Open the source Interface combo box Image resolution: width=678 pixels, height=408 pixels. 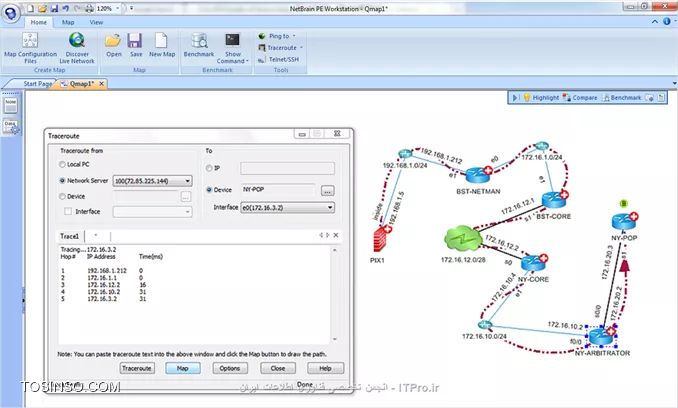click(153, 212)
